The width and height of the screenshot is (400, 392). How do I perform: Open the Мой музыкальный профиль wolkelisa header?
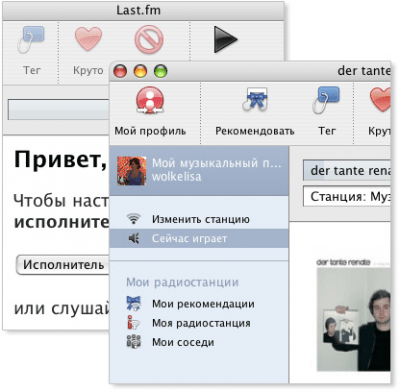[199, 170]
